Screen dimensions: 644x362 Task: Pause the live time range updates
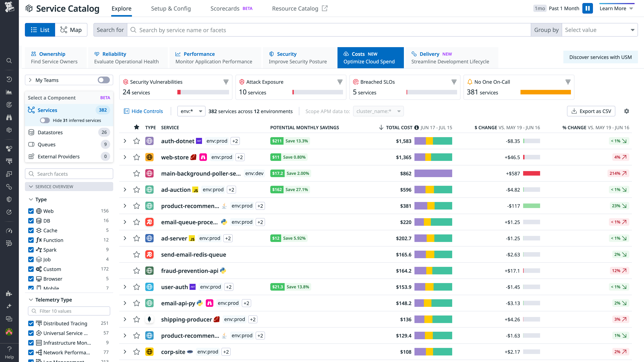coord(588,8)
